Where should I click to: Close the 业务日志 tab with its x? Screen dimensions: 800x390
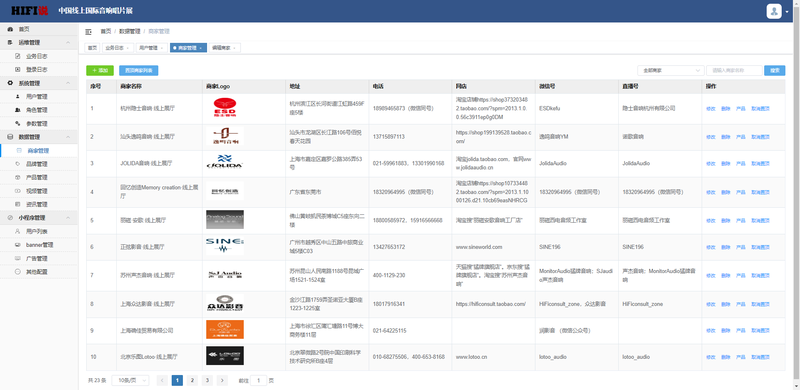[128, 48]
